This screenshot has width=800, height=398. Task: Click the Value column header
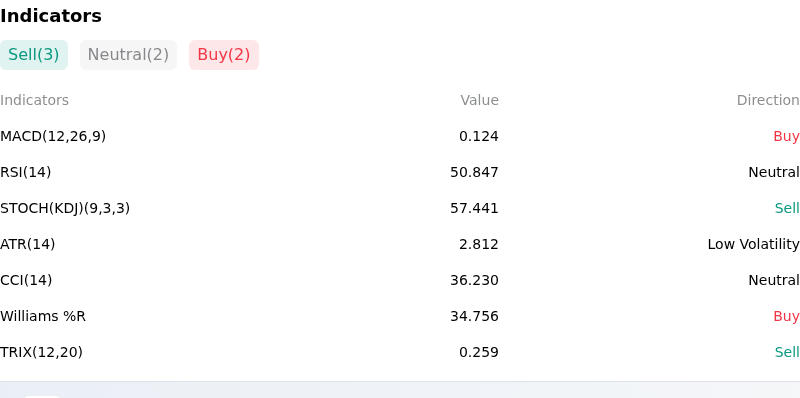point(479,100)
